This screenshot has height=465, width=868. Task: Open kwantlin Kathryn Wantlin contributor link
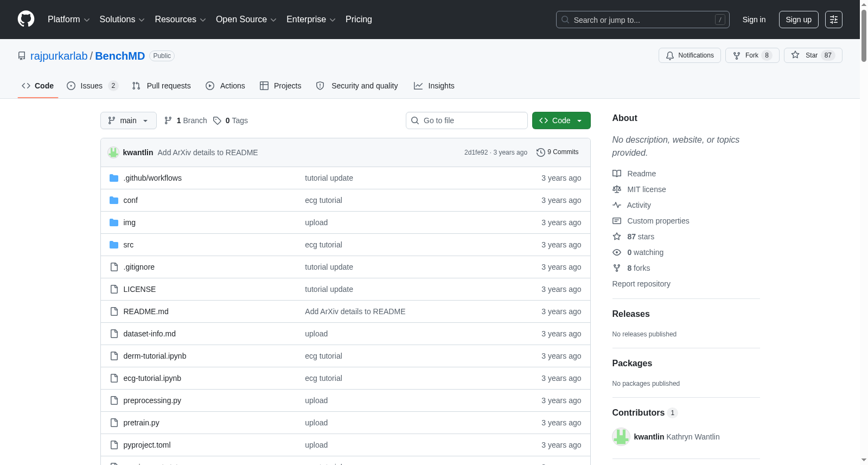(x=676, y=437)
